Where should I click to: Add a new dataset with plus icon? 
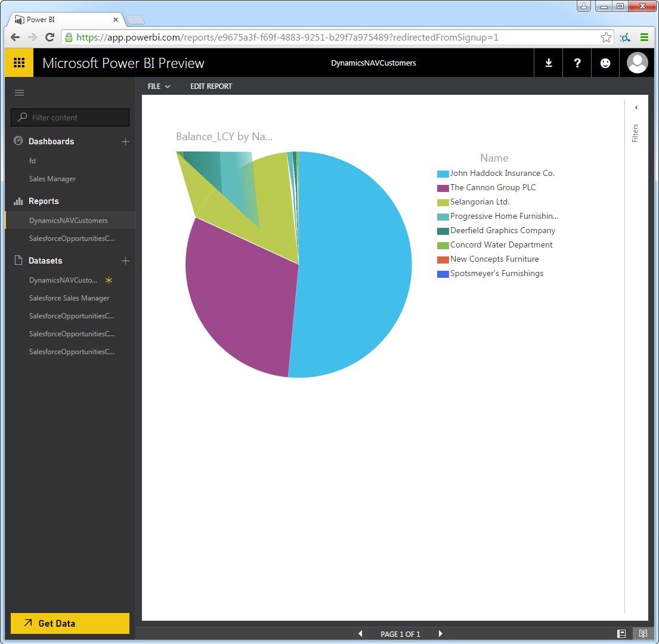click(x=125, y=261)
